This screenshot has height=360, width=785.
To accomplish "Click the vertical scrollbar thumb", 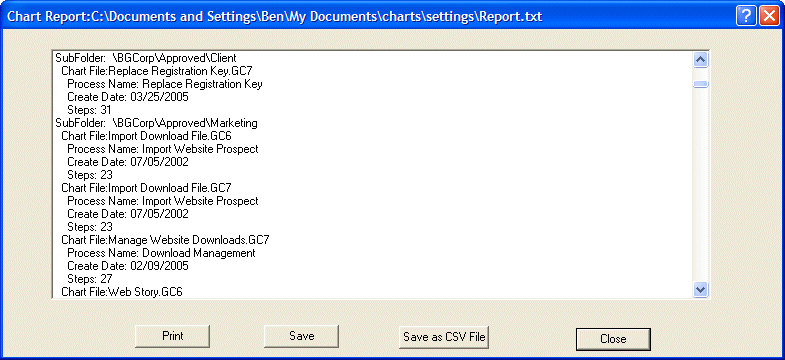I will coord(700,85).
